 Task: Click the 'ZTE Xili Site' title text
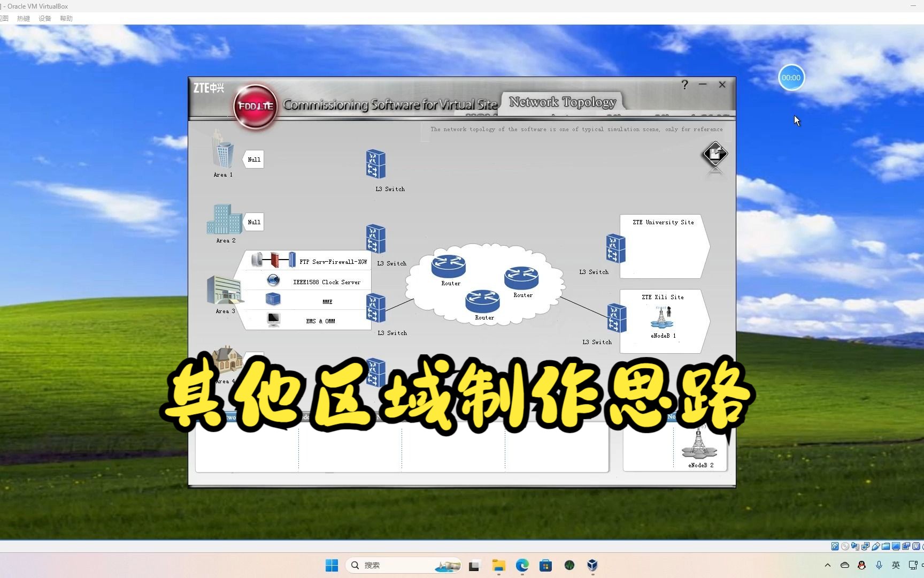(663, 297)
